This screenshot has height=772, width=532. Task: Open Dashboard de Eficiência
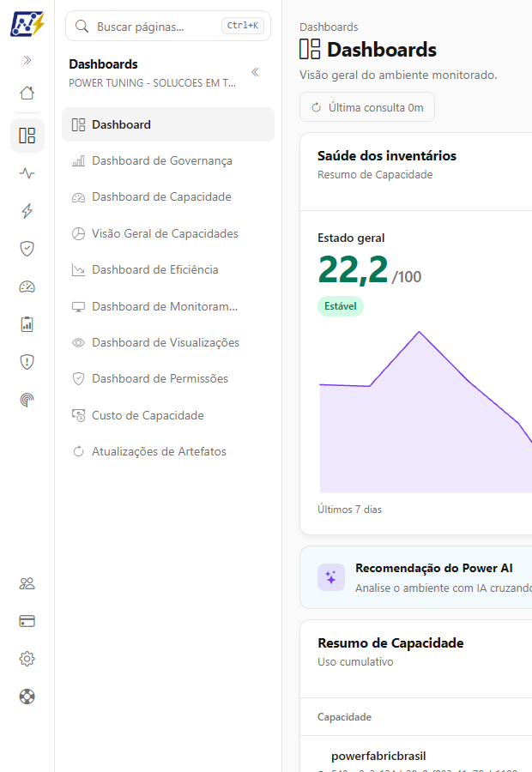coord(168,270)
